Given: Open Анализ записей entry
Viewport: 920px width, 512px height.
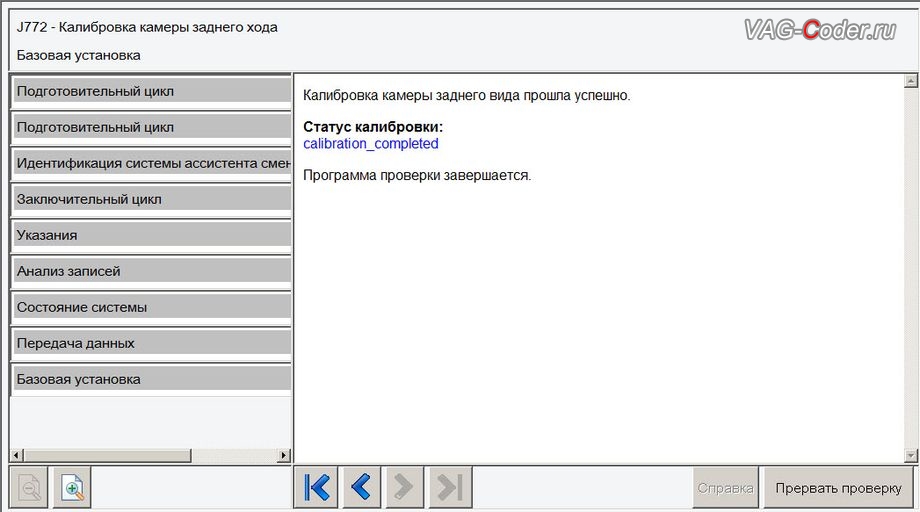Looking at the screenshot, I should click(152, 271).
